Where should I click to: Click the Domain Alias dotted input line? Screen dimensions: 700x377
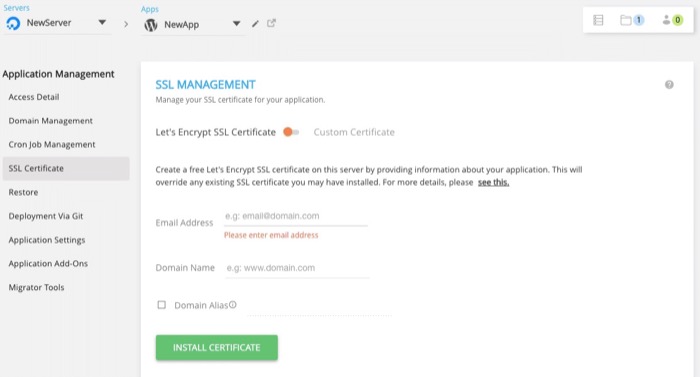319,308
